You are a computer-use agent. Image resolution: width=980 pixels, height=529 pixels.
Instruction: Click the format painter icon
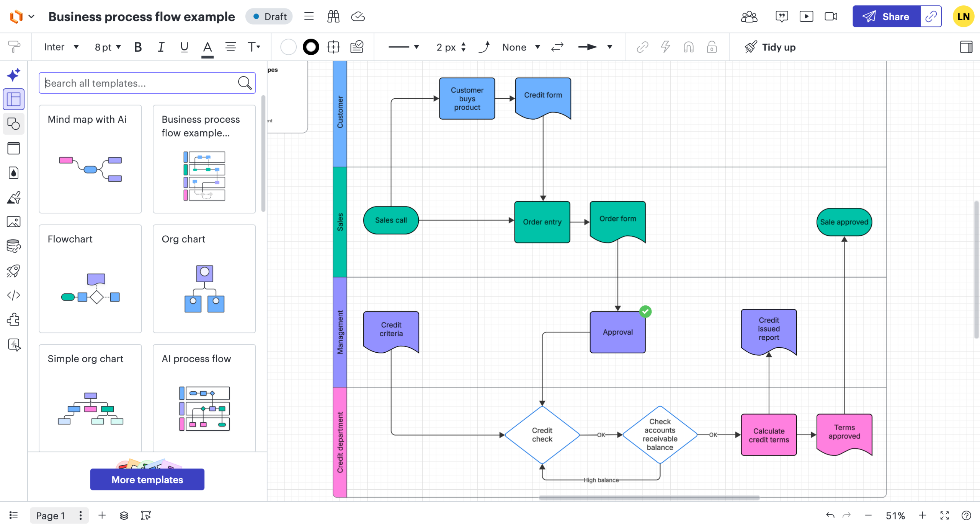(14, 47)
